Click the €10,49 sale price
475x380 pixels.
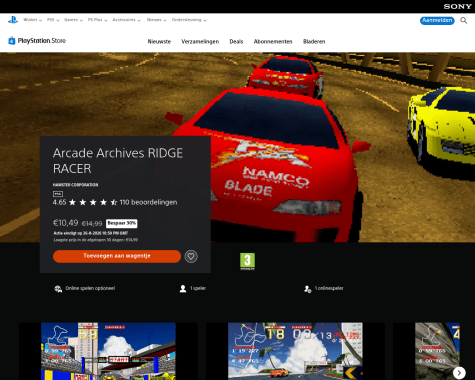tap(66, 223)
